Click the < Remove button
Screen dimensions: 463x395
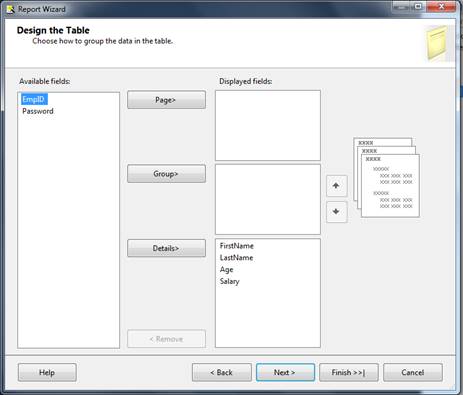click(166, 339)
